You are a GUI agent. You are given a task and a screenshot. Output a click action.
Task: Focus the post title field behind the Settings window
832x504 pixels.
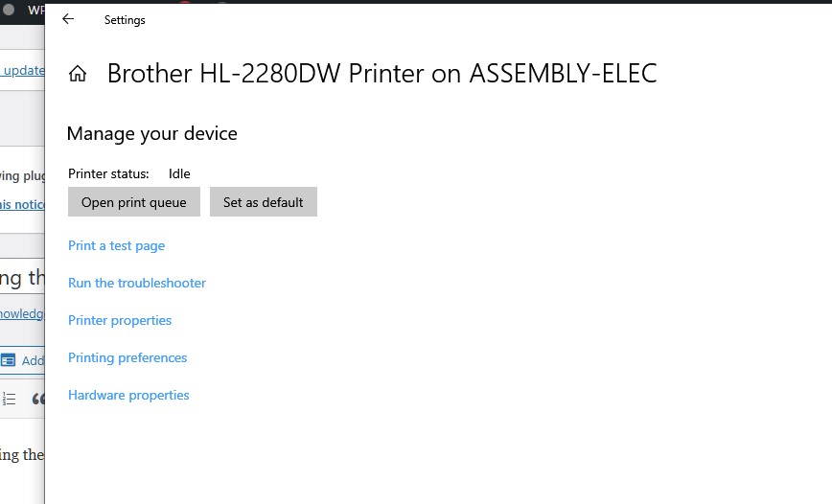[23, 279]
